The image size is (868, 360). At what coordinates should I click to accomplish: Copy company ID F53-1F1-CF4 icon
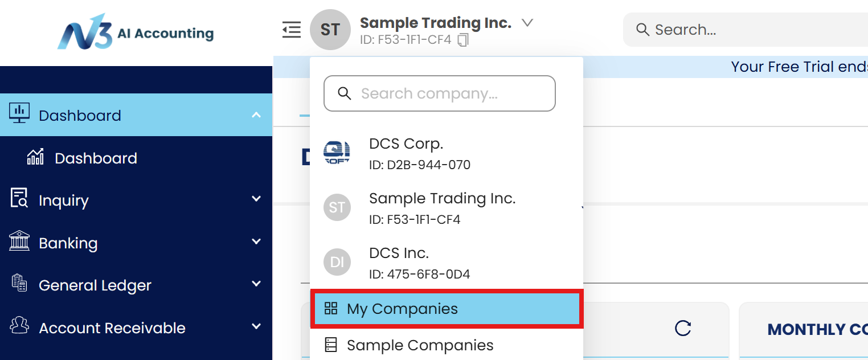pyautogui.click(x=463, y=40)
